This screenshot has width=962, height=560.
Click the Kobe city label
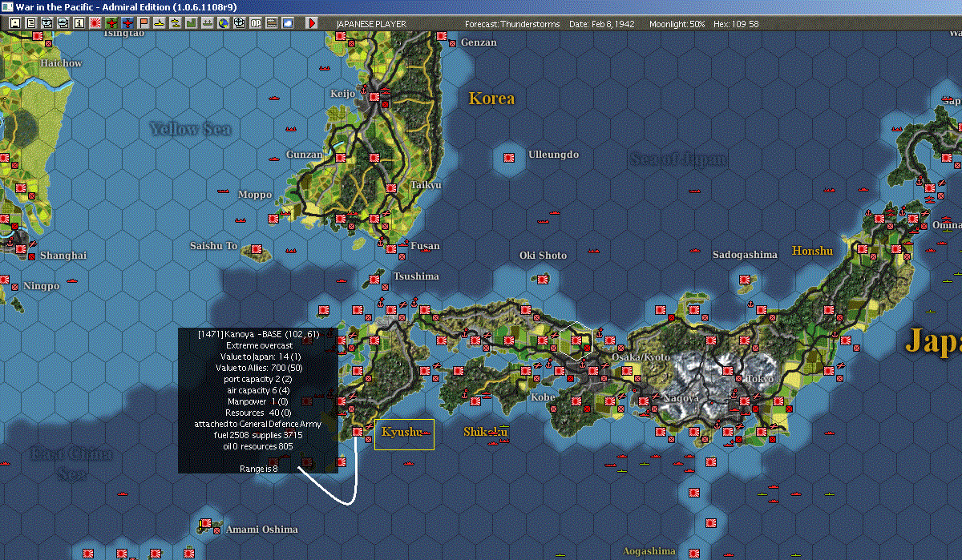pos(543,397)
